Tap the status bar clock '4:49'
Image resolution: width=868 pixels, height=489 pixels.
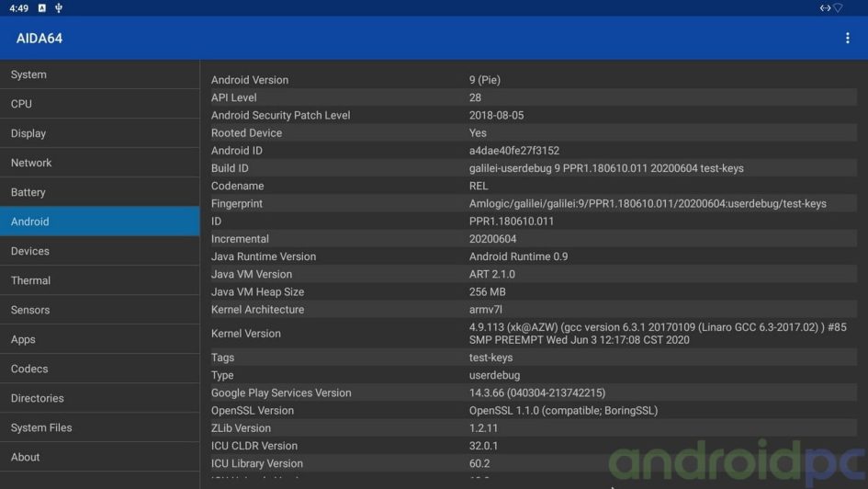tap(18, 8)
